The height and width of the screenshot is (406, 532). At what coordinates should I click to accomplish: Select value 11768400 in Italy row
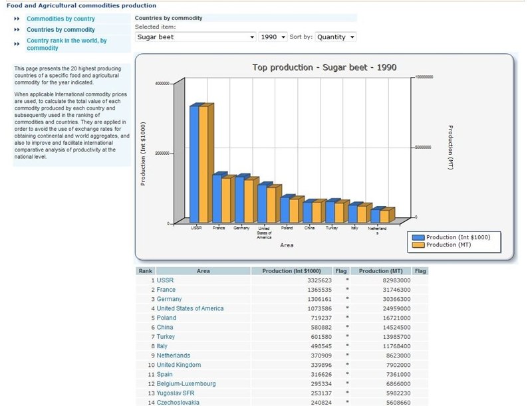pos(396,347)
